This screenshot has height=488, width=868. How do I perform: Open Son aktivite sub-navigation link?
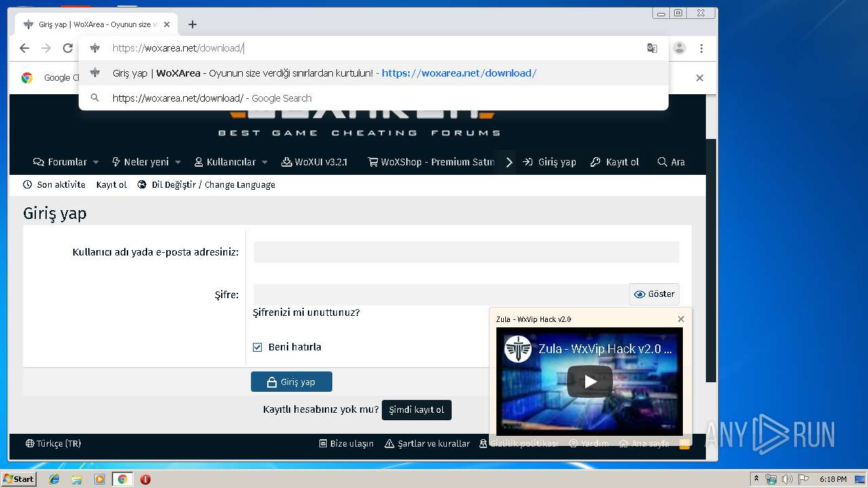[54, 185]
